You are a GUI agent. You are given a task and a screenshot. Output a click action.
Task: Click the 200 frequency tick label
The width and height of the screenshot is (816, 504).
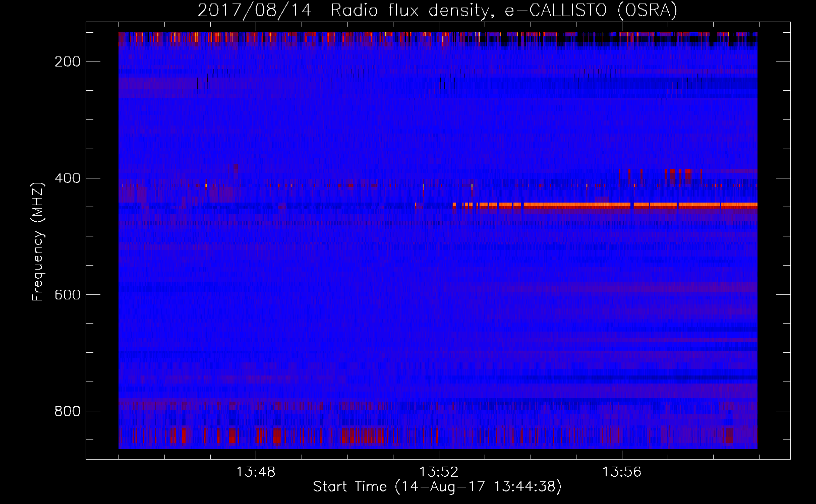[x=68, y=61]
